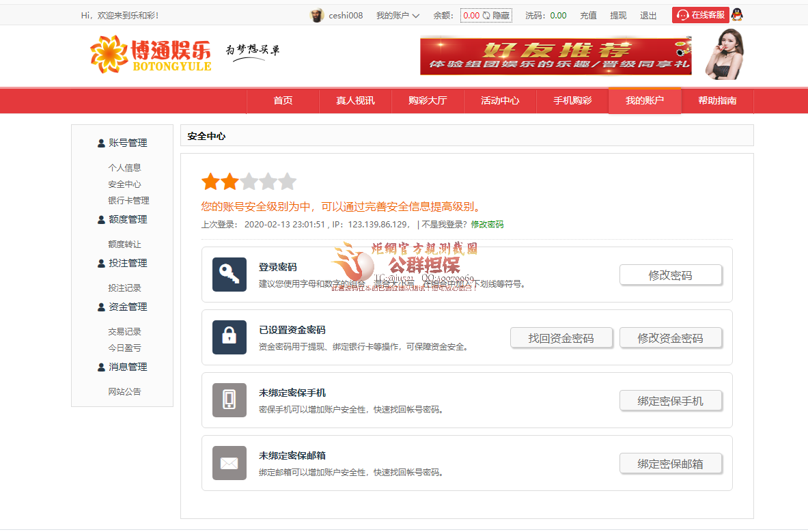The height and width of the screenshot is (532, 808).
Task: Click the person icon next to 账号管理
Action: [100, 143]
